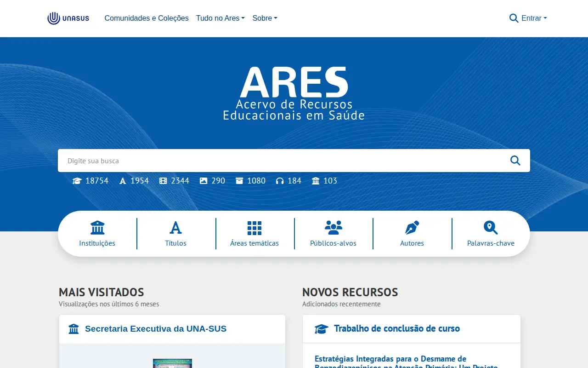Open Instituições via the building icon
Image resolution: width=588 pixels, height=368 pixels.
point(97,228)
